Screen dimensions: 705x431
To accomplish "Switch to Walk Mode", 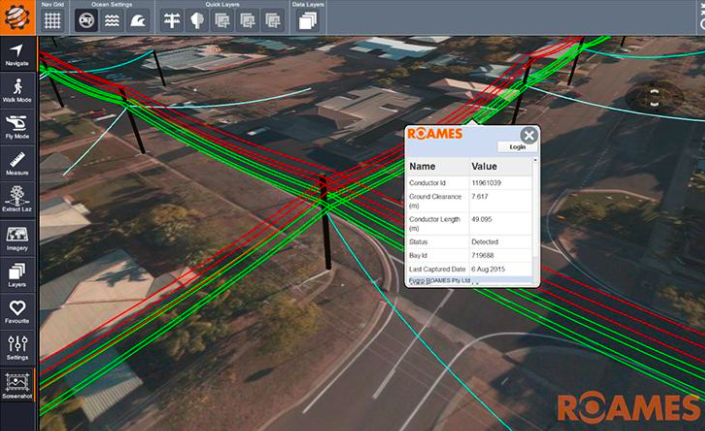I will pyautogui.click(x=17, y=89).
